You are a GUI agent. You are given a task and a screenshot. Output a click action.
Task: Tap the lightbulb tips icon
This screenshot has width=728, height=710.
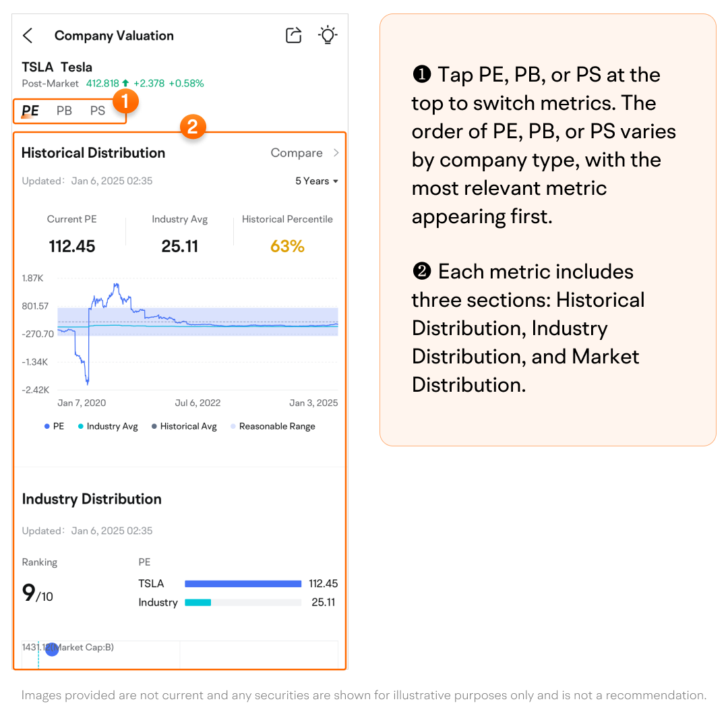(x=328, y=35)
